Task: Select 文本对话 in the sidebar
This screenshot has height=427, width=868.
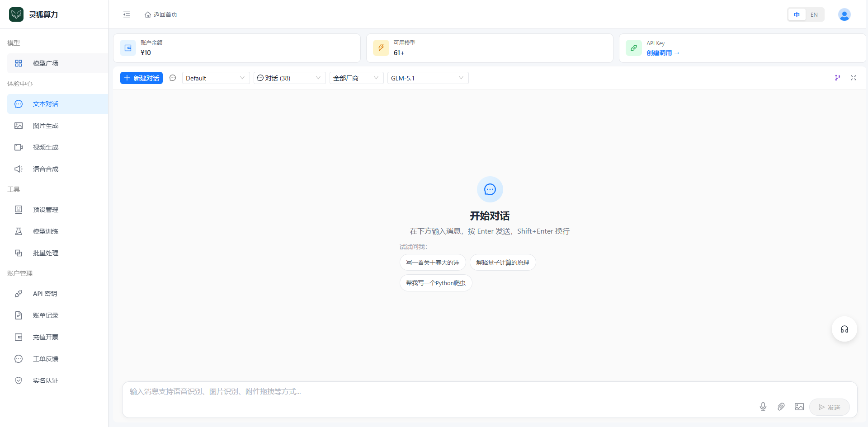Action: (x=57, y=104)
